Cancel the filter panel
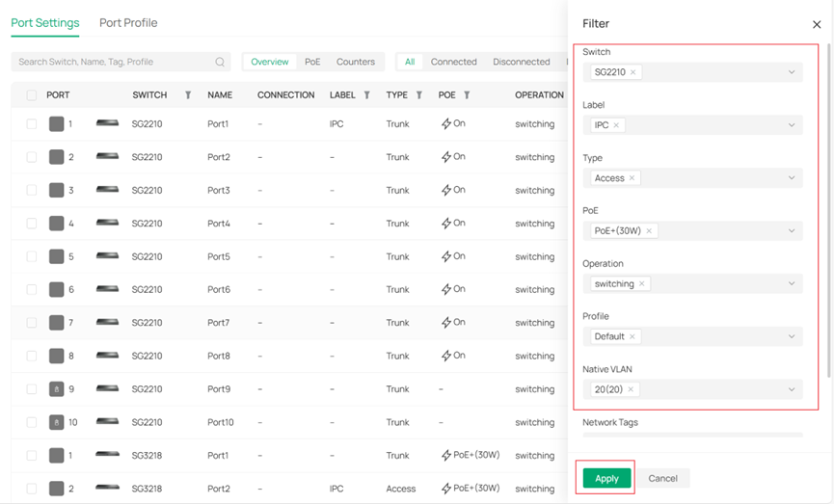Screen dimensions: 834x504 [662, 478]
